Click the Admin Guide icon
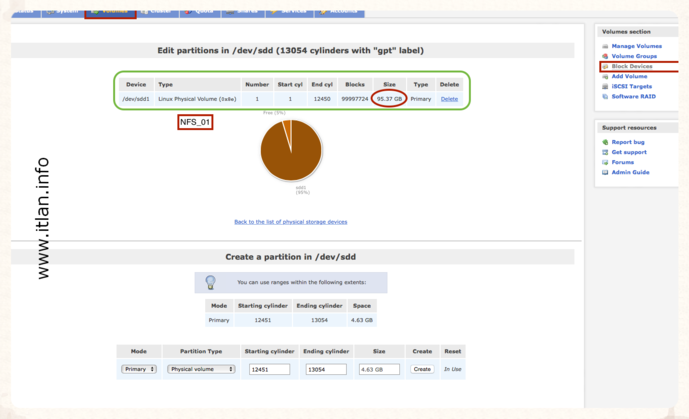 605,172
